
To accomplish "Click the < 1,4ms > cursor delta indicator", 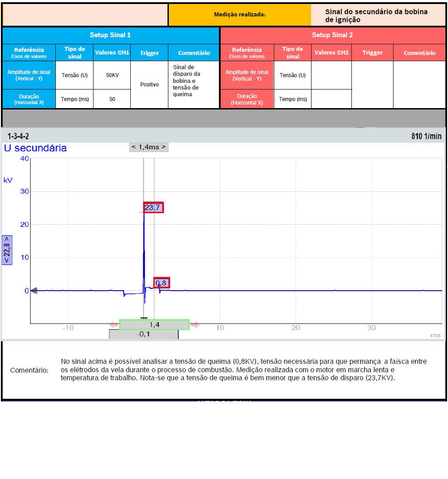I will pos(149,147).
